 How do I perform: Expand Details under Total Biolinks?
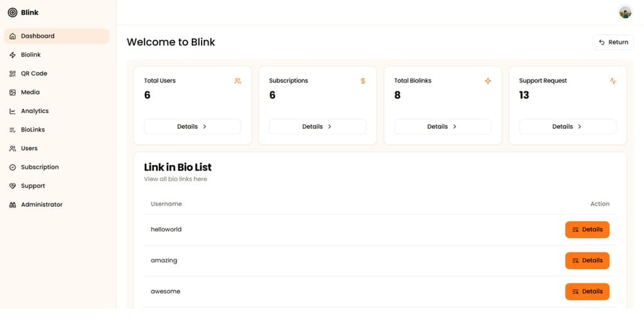tap(442, 126)
